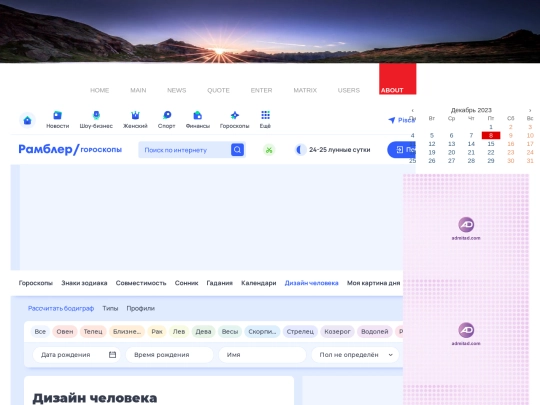Click the Дата рождения field

76,355
